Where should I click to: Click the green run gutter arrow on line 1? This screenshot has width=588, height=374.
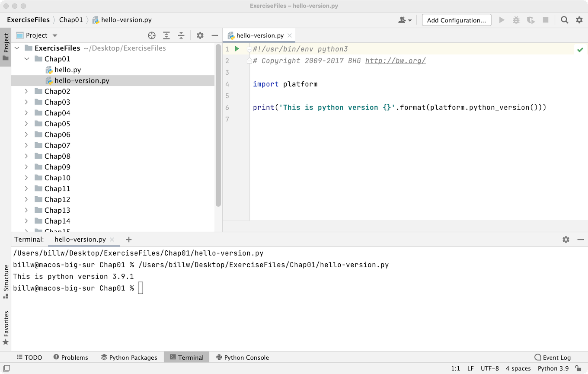(237, 49)
